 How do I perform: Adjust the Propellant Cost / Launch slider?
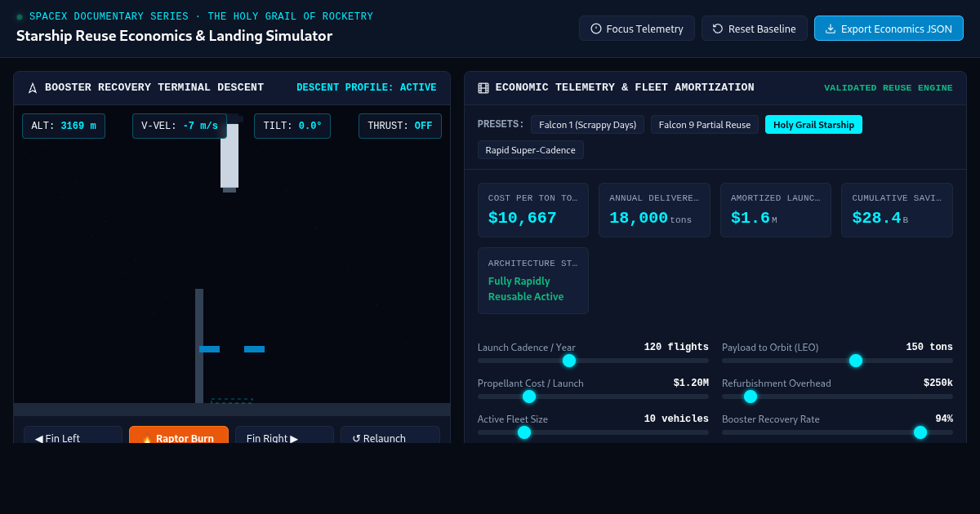593,397
